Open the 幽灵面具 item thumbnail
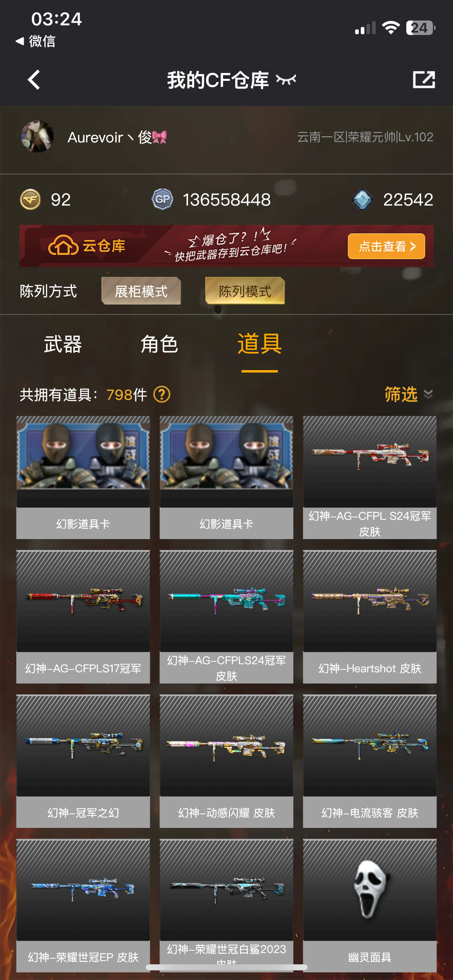The height and width of the screenshot is (980, 453). [x=370, y=890]
